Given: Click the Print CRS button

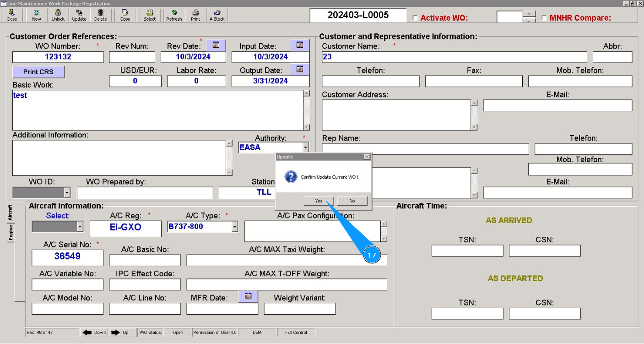Looking at the screenshot, I should tap(38, 72).
